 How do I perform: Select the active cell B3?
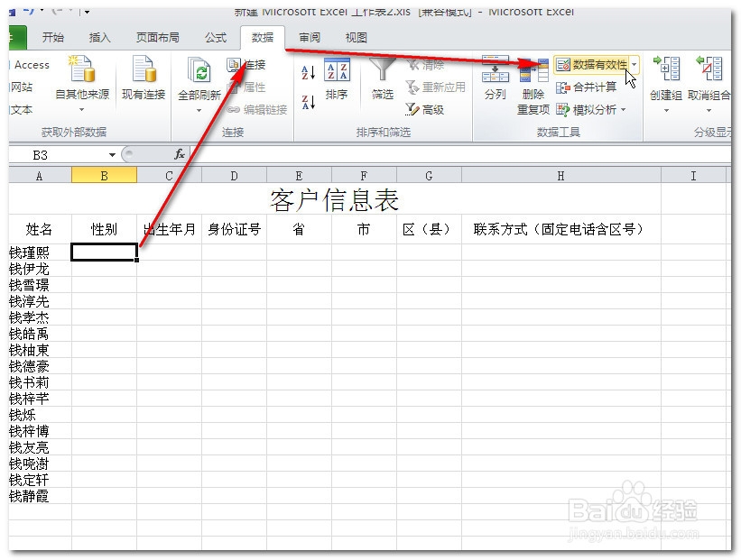[x=104, y=252]
